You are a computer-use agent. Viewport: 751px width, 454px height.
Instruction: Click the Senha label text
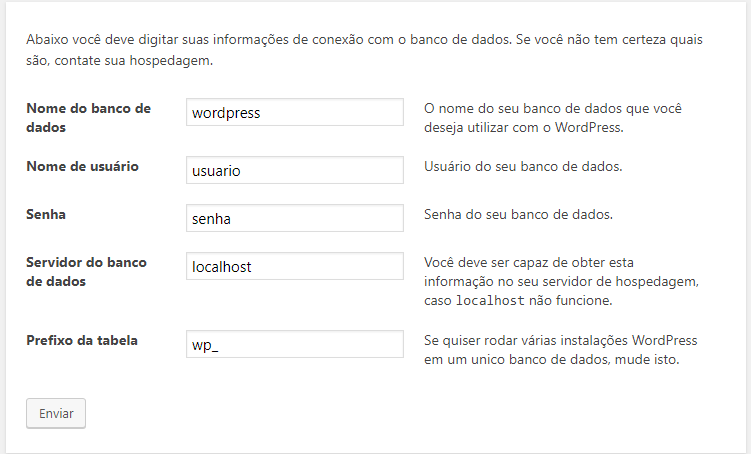pos(46,214)
